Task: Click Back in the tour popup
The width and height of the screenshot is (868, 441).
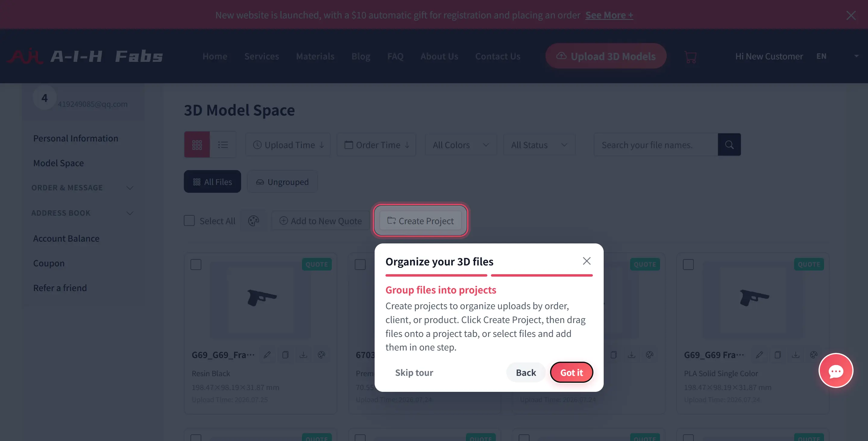Action: [x=526, y=373]
